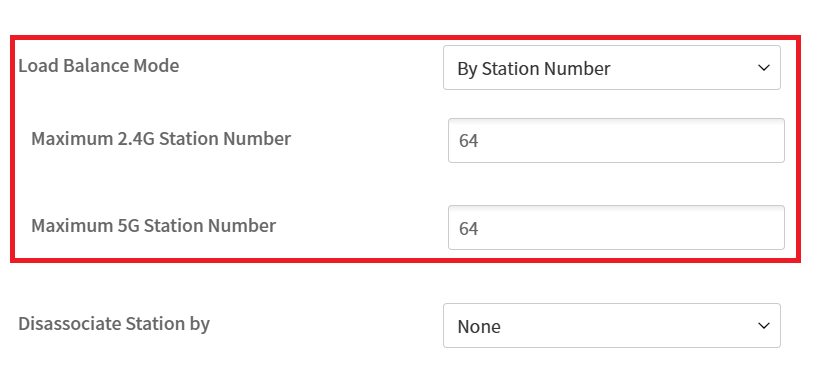
Task: Click the chevron arrow beside By Station Number
Action: coord(764,68)
